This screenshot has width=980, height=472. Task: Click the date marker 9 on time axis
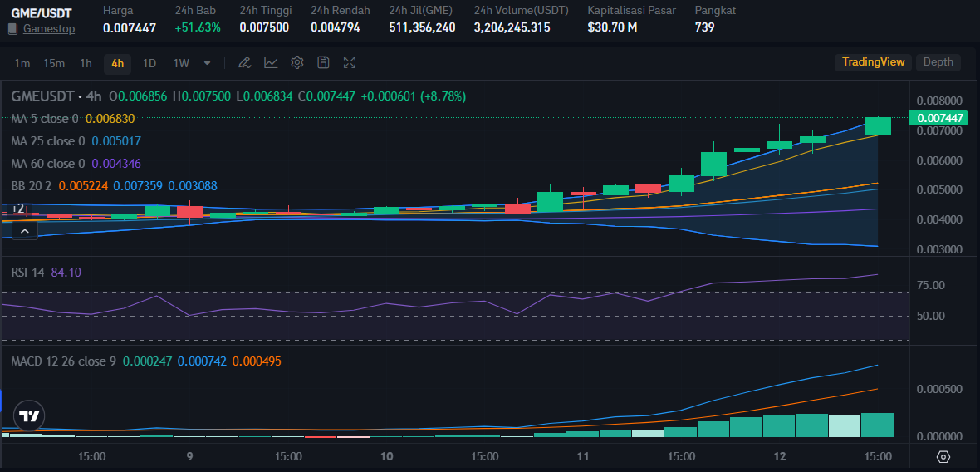[189, 457]
